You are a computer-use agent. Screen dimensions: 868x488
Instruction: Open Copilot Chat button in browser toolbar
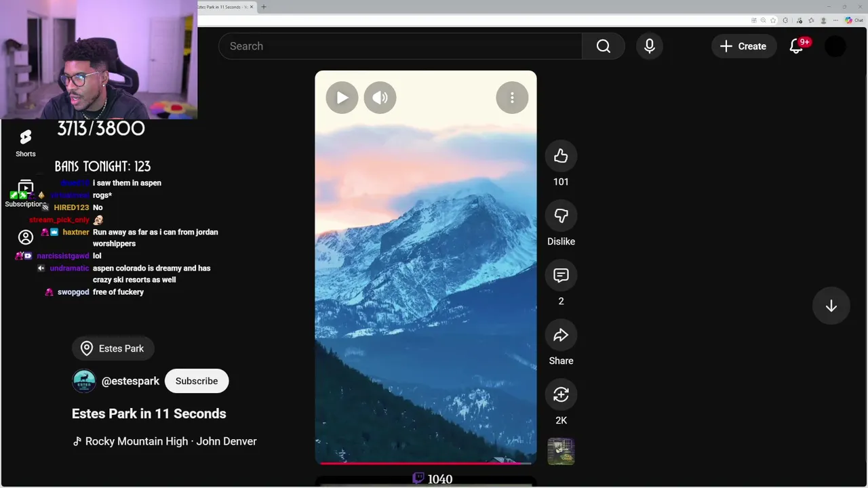pos(854,20)
